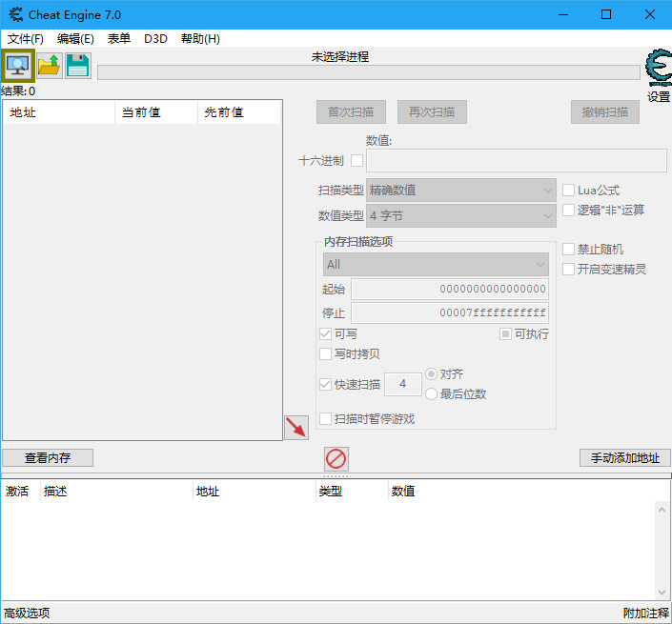The height and width of the screenshot is (624, 672).
Task: Click the address list scrollbar down arrow
Action: 662,593
